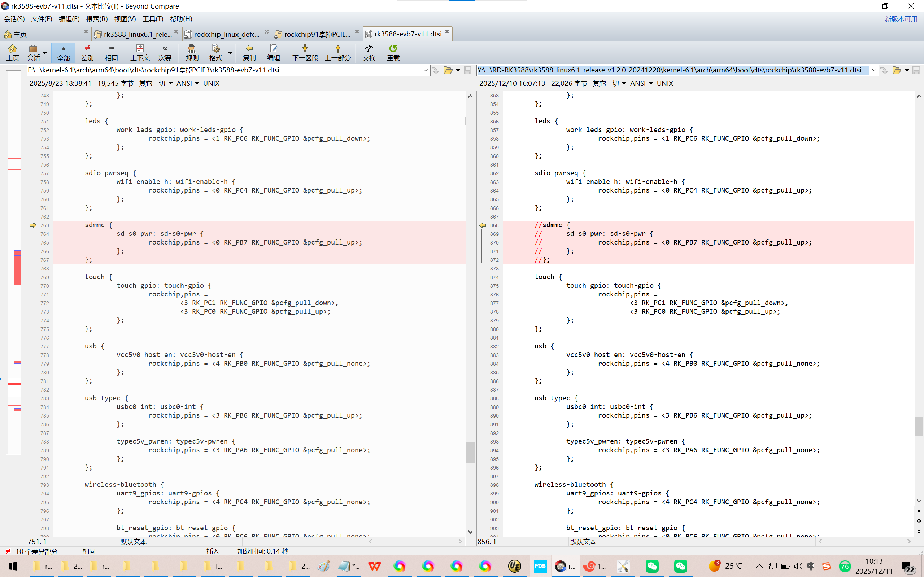Go to Next Section (下一区段) icon
Screen dimensions: 924x577
pos(305,52)
